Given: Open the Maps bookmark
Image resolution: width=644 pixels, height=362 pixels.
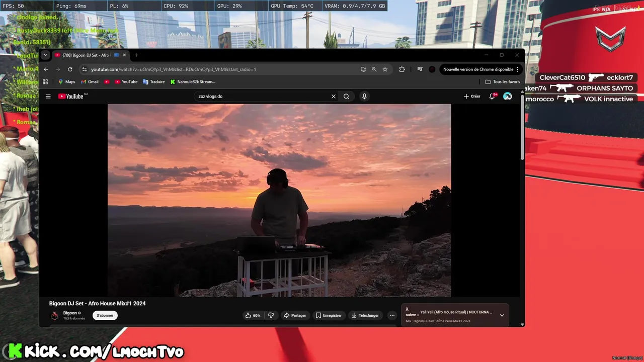Looking at the screenshot, I should 66,81.
